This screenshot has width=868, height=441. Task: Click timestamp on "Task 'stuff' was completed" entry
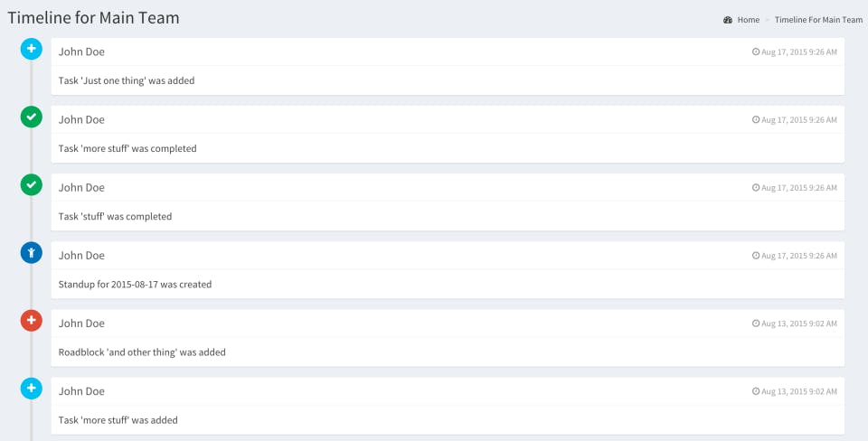tap(798, 188)
